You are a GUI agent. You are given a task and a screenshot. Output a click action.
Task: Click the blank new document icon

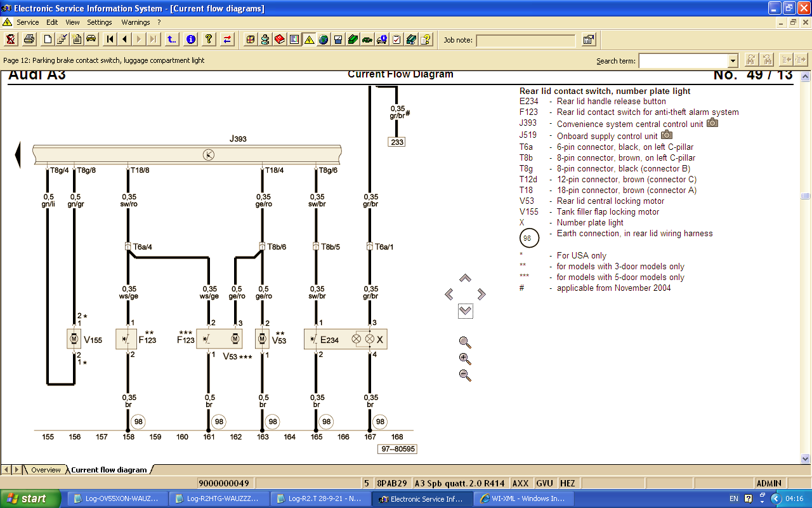[48, 39]
